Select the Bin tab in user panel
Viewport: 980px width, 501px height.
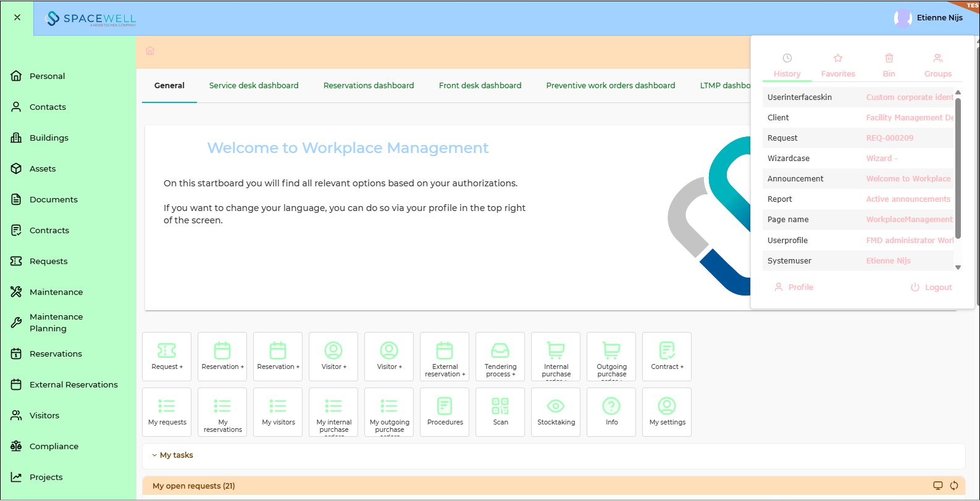(x=889, y=66)
